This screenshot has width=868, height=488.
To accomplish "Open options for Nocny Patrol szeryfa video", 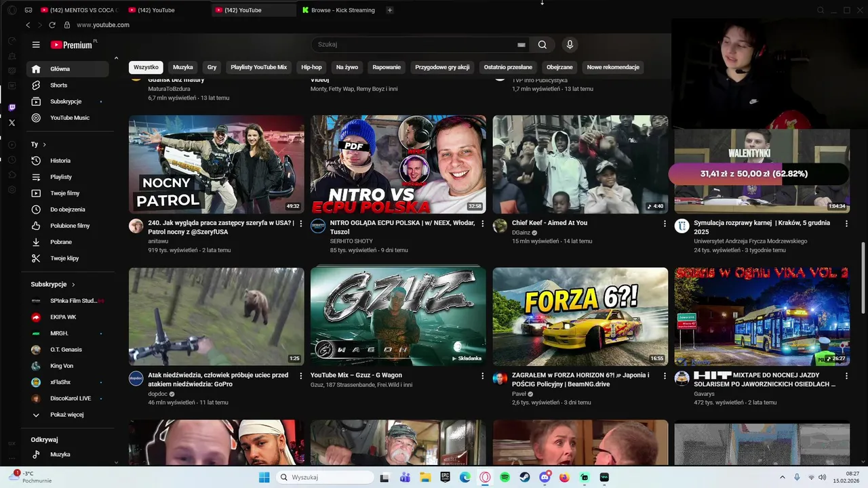I will click(x=301, y=223).
